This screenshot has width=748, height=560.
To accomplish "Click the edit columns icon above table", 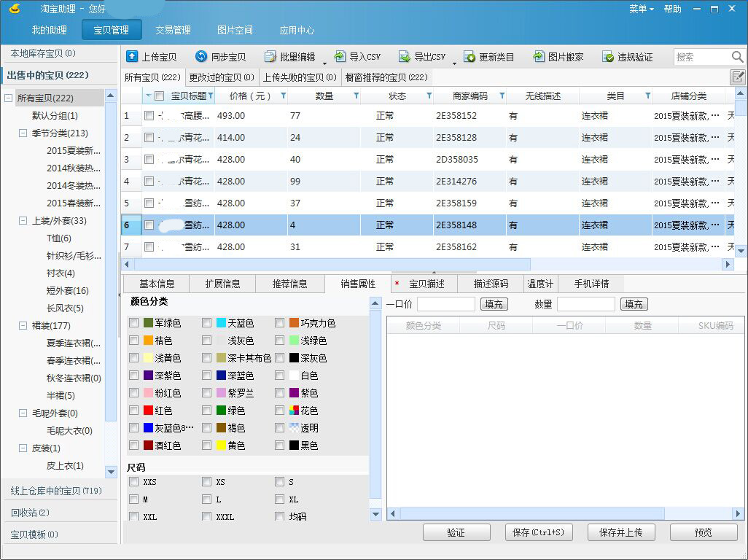I will [738, 77].
